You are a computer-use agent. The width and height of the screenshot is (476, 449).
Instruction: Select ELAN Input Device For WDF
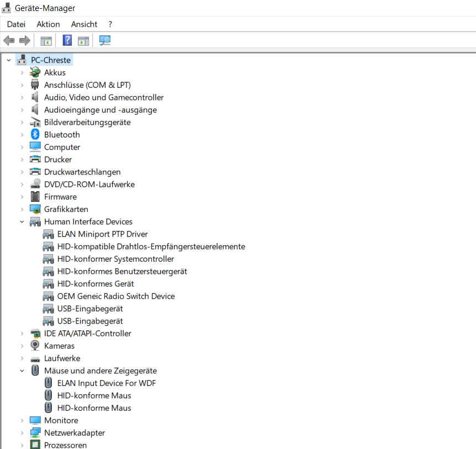click(x=106, y=383)
